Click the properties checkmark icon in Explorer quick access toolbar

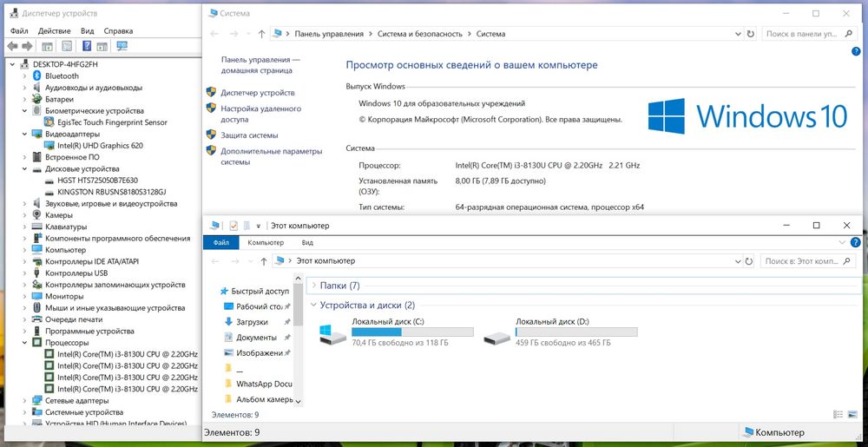pos(233,226)
